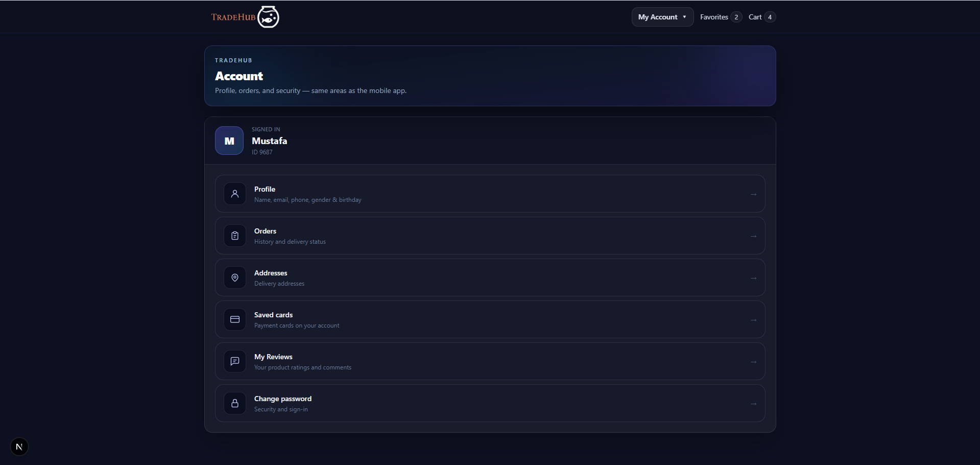Click the SIGNED IN label
Screen dimensions: 980x465
(266, 129)
